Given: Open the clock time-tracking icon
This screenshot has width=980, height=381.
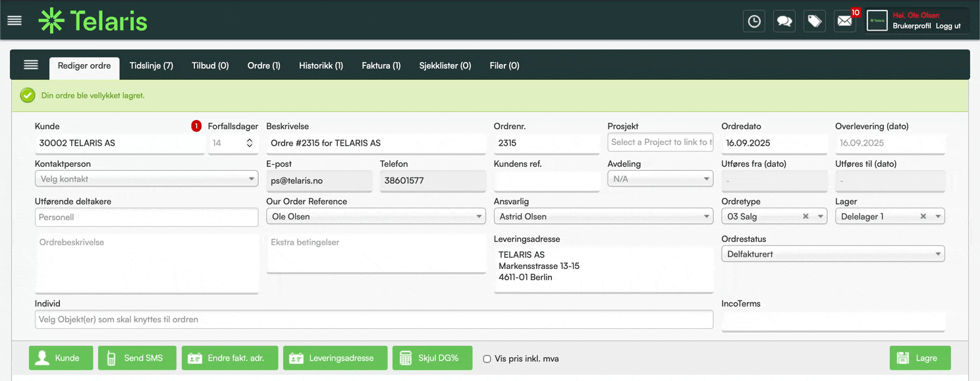Looking at the screenshot, I should (754, 21).
